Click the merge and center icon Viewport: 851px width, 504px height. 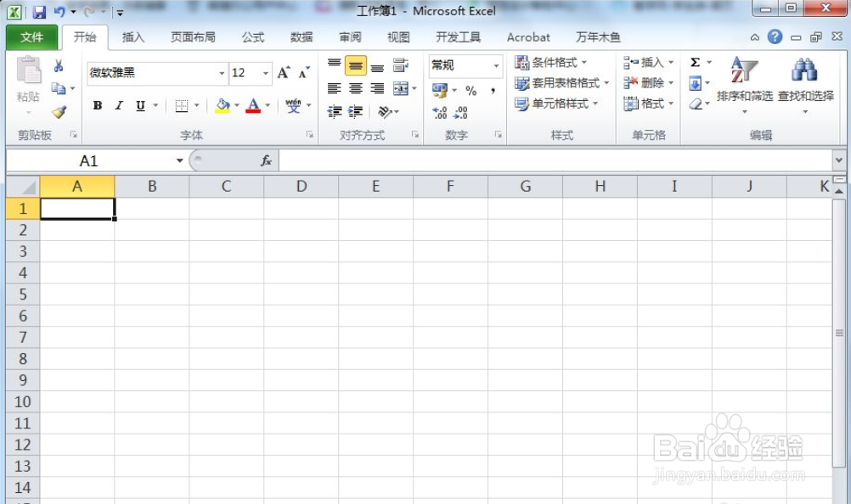[x=401, y=87]
